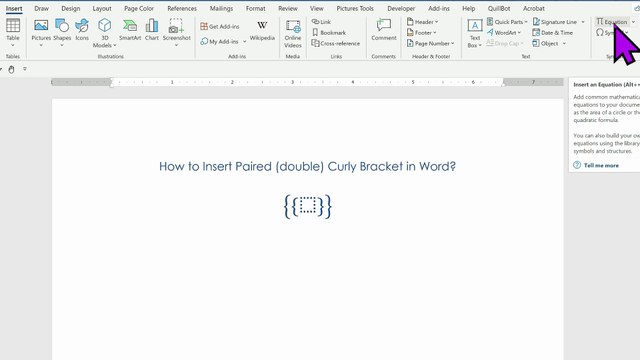
Task: Open the Wikipedia add-in
Action: click(262, 30)
